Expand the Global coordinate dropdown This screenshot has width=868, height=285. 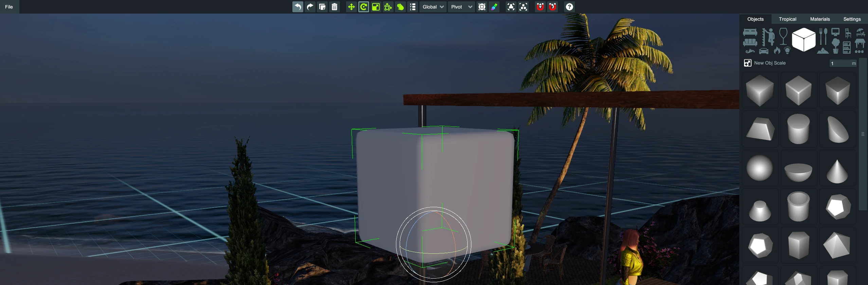433,7
